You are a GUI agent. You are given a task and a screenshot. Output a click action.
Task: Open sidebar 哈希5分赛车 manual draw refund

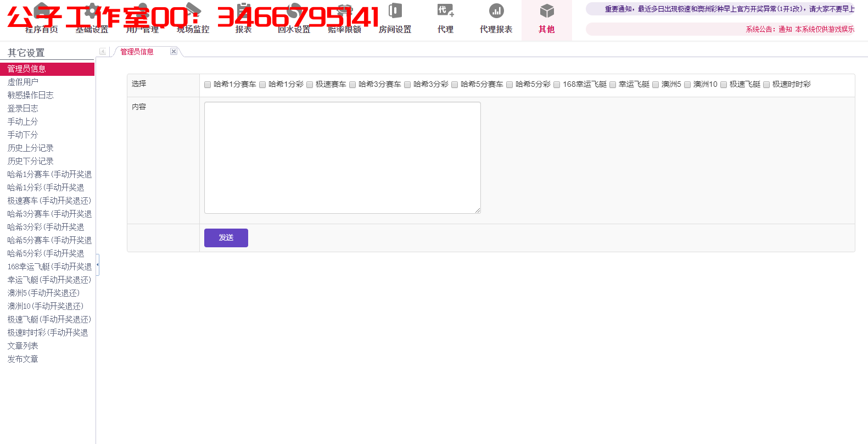tap(49, 240)
